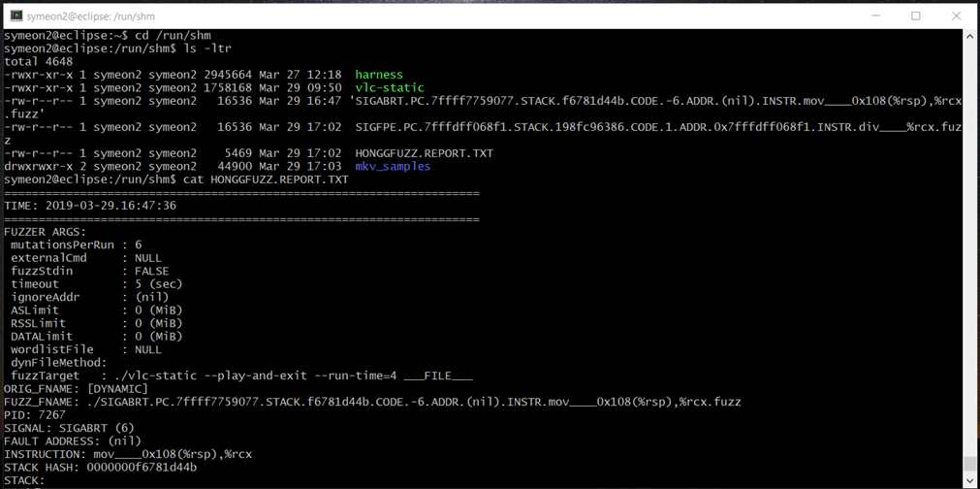Viewport: 980px width, 489px height.
Task: Click the final 'STACK:' line
Action: (24, 482)
